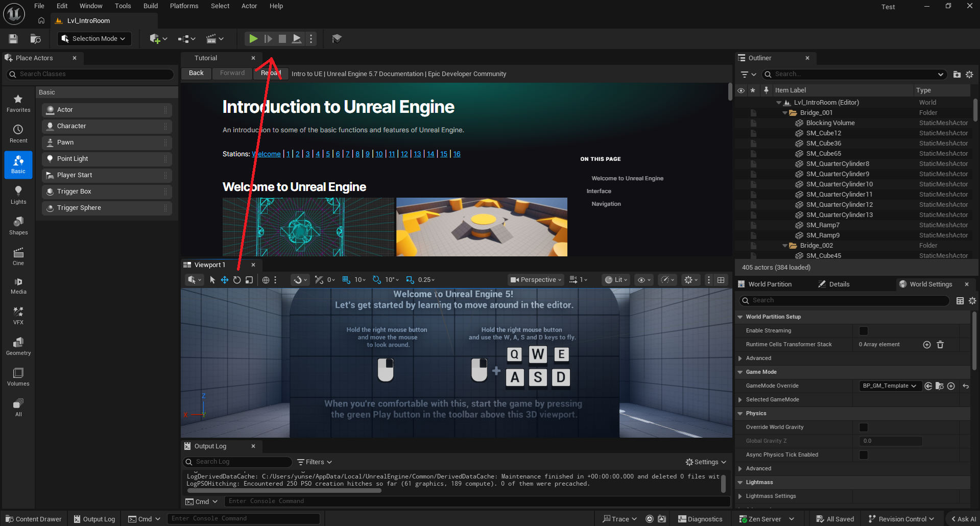Click the globe coordinate system icon
The height and width of the screenshot is (526, 980).
266,280
